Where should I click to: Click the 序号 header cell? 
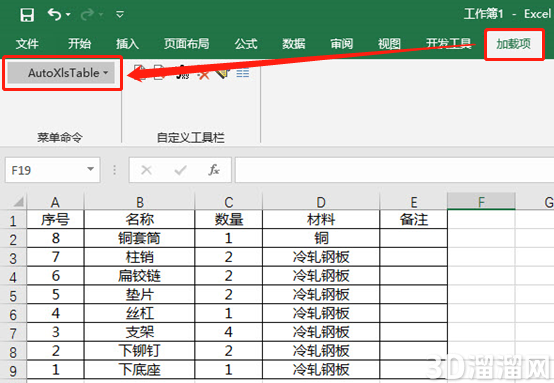pyautogui.click(x=55, y=220)
